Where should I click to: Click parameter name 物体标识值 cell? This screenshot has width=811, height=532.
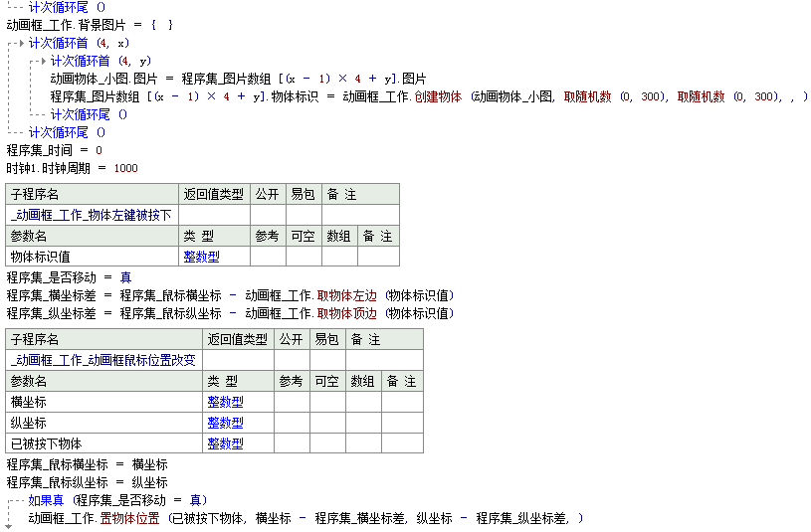93,257
